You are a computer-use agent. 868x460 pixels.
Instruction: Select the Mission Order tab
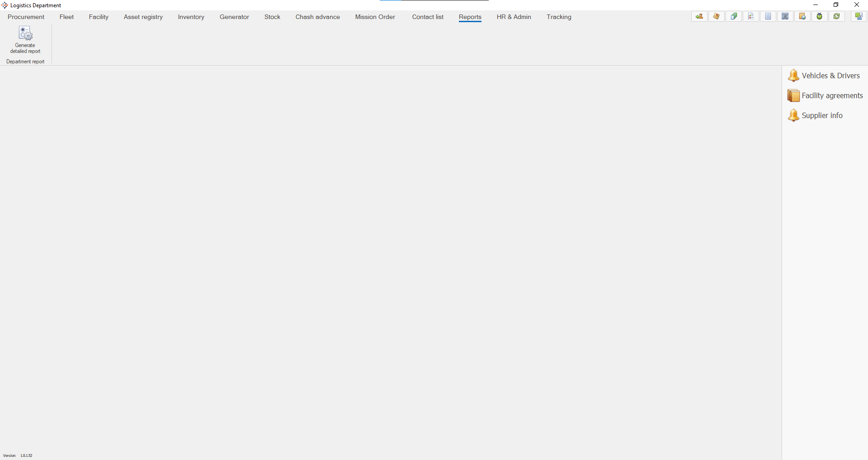375,17
